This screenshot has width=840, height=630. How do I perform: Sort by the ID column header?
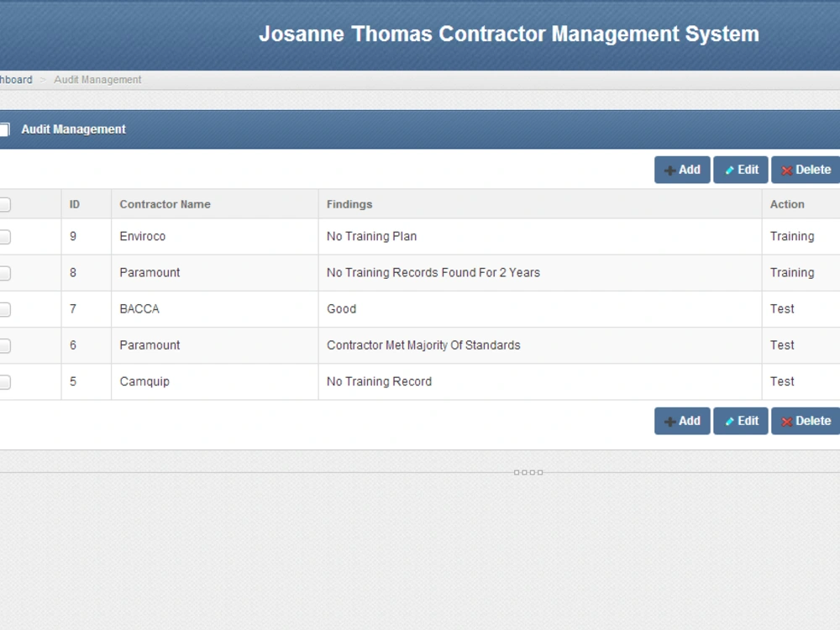[75, 204]
